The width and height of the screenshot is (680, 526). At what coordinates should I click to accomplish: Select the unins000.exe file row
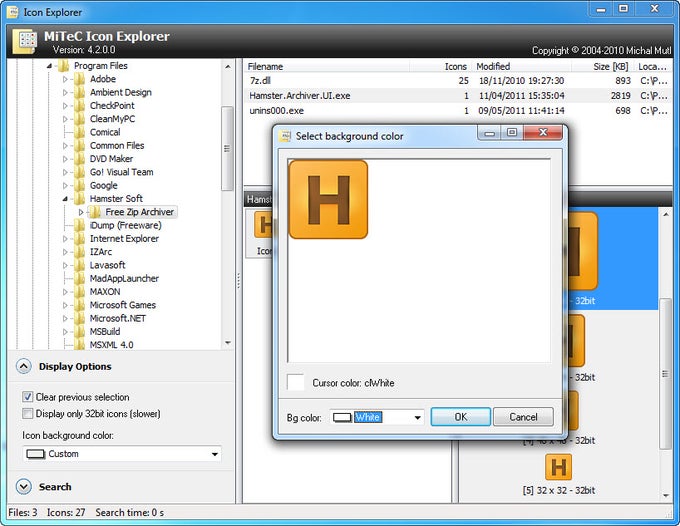point(457,111)
